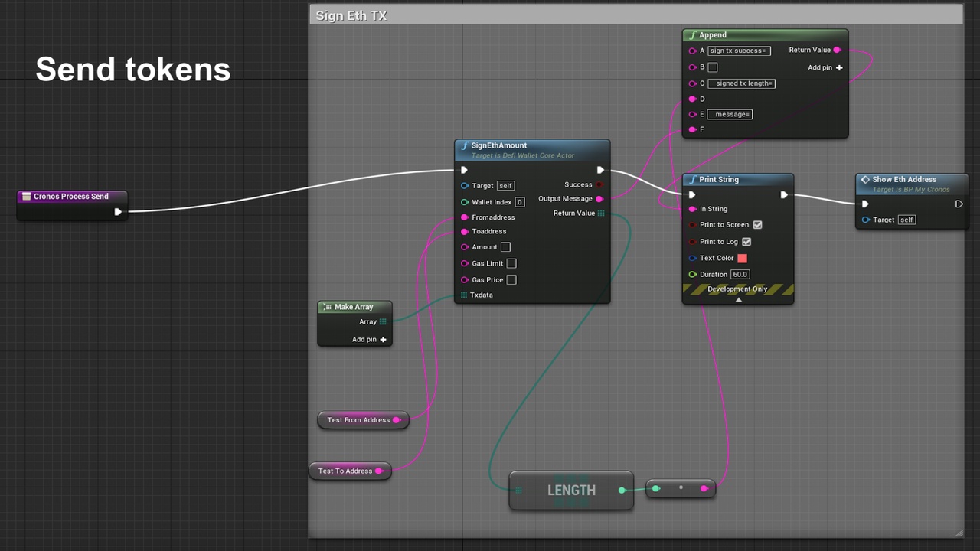Select the Make Array node title

click(354, 307)
